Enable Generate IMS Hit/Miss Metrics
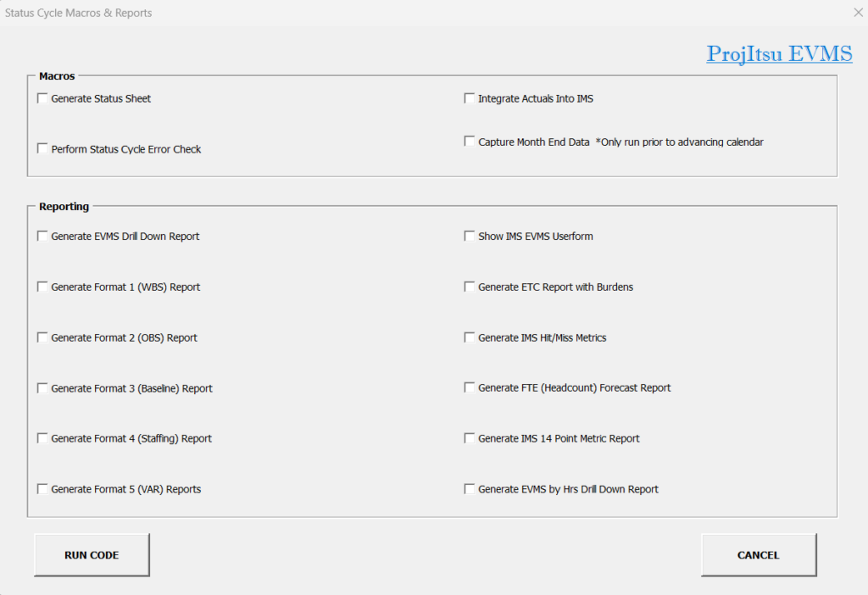Screen dimensions: 868x595 470,337
